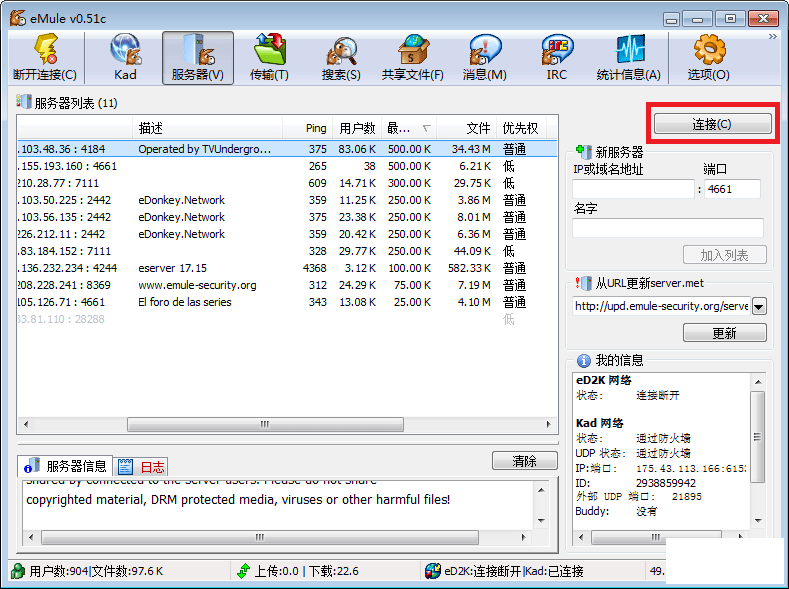Select the www.emule-security.org server row

coord(287,285)
